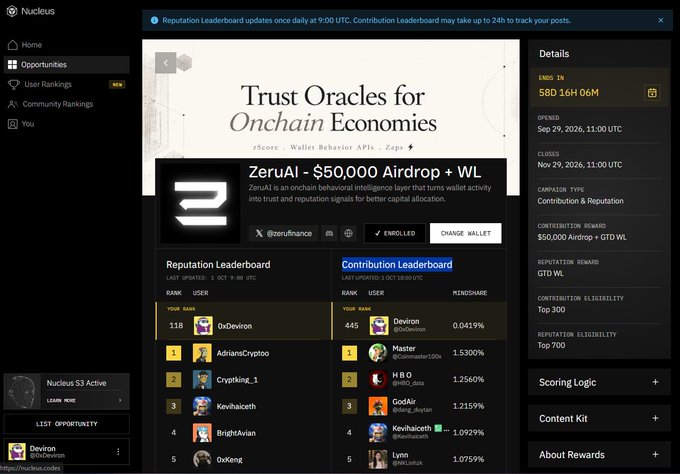680x474 pixels.
Task: Open the Home page icon
Action: point(13,45)
